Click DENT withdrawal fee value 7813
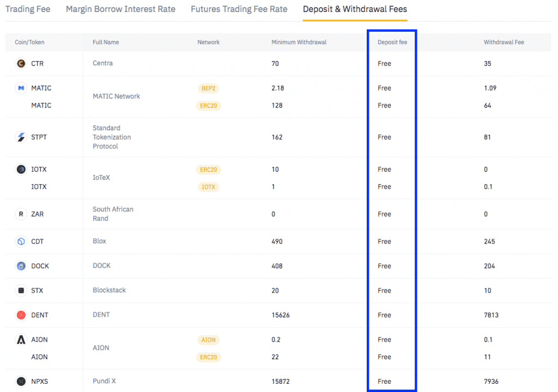558x392 pixels. click(x=491, y=315)
